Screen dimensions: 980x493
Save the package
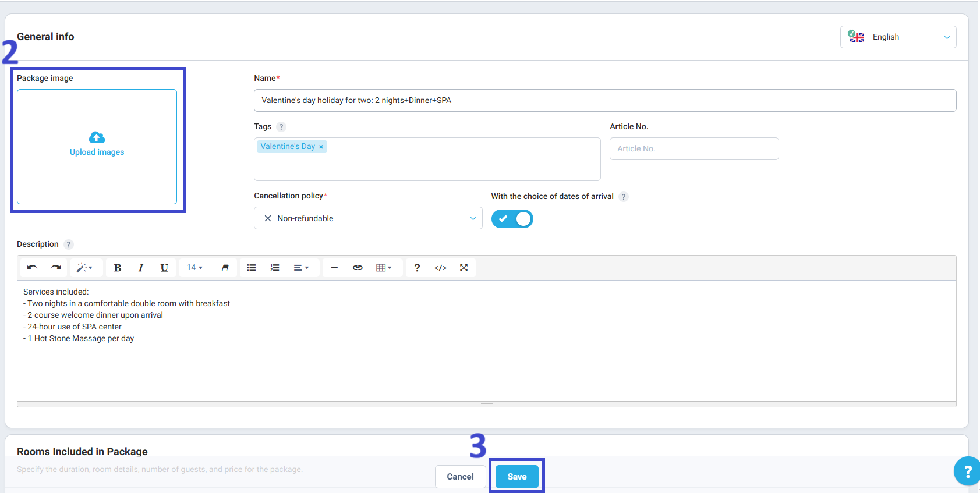click(517, 477)
